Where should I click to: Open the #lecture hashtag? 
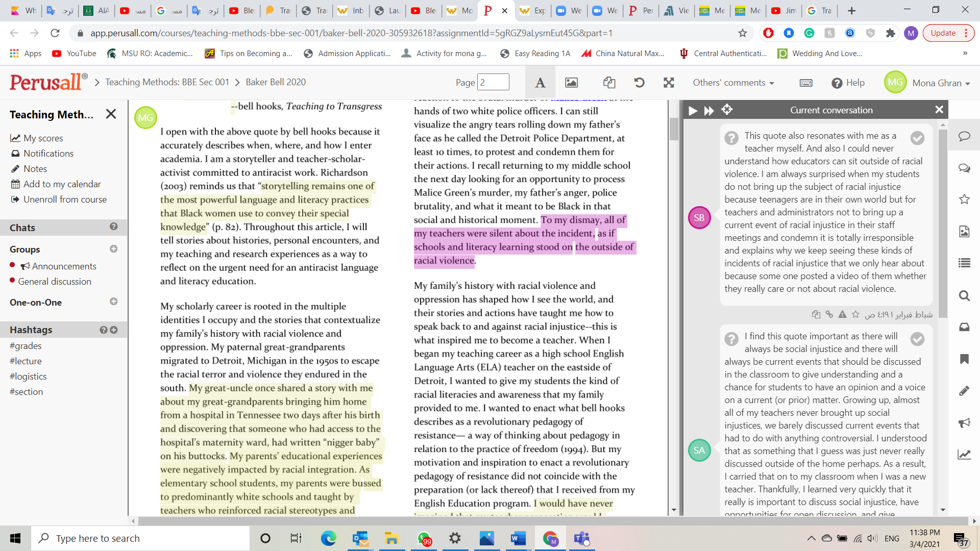point(26,361)
